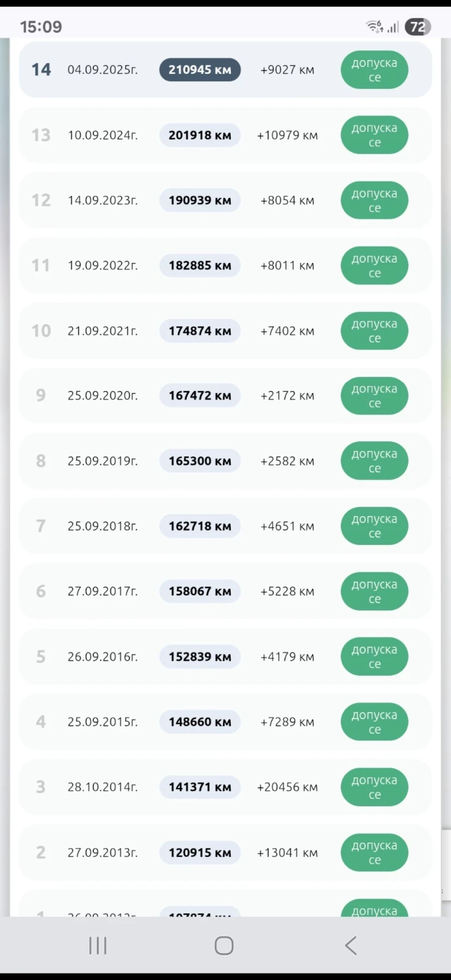451x980 pixels.
Task: Click "допуска се" badge for 10.09.2024
Action: click(x=374, y=135)
